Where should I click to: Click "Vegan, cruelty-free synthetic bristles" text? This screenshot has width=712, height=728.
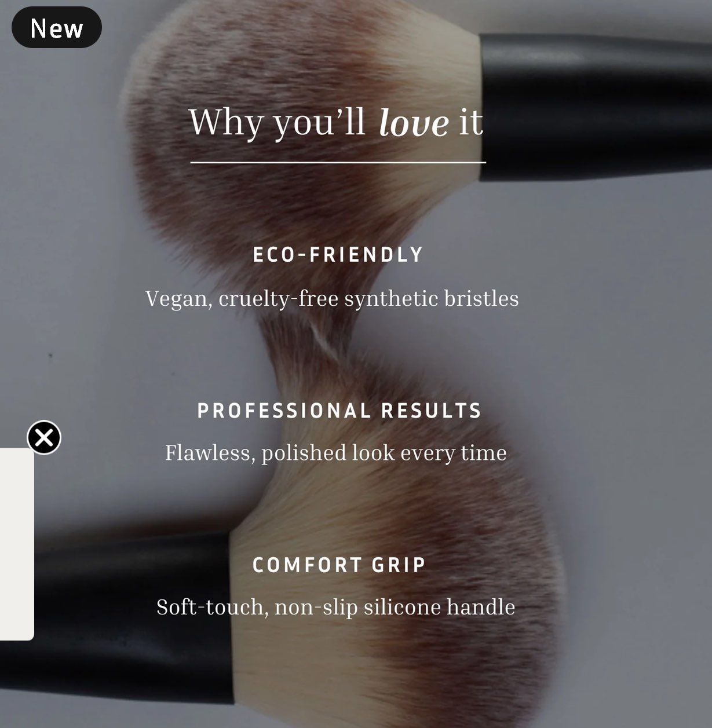(x=332, y=299)
